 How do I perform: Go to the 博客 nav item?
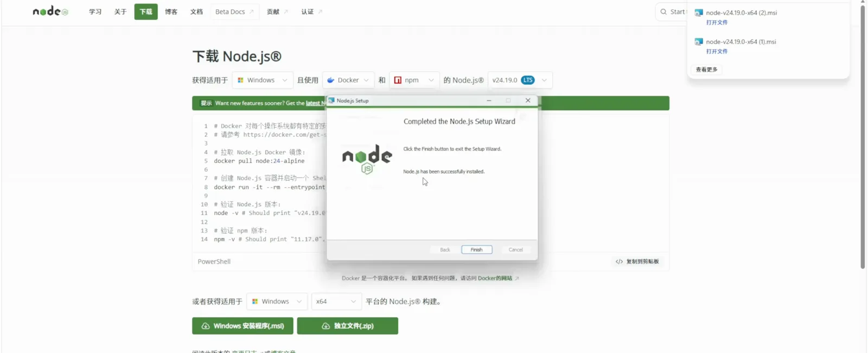[171, 11]
